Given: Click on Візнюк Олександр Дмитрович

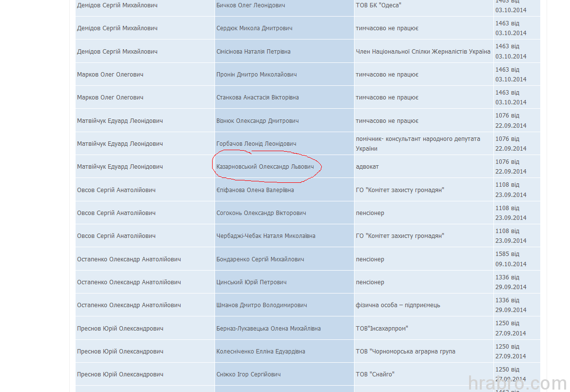Looking at the screenshot, I should (256, 121).
